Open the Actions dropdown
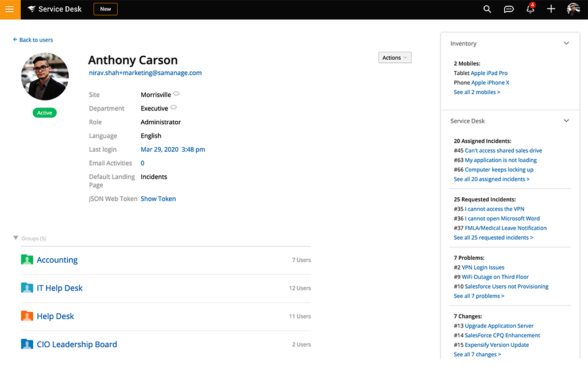Screen dimensions: 588x368 [395, 57]
